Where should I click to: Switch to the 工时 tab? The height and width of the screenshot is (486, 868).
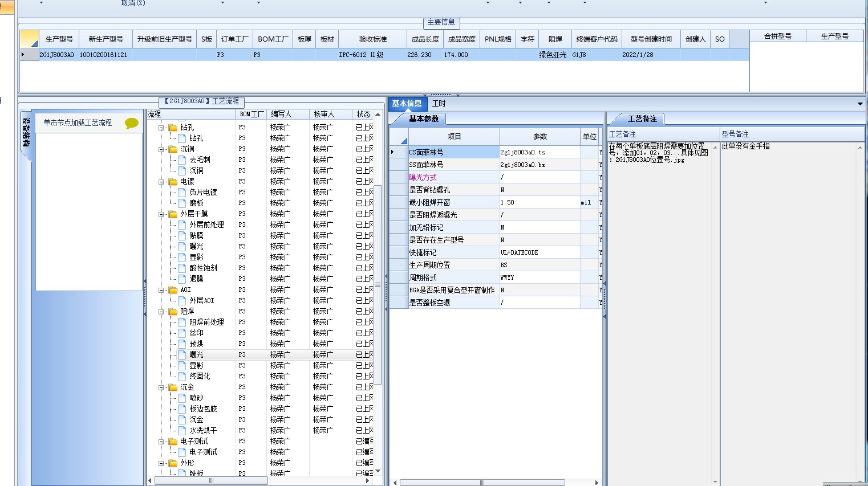(439, 104)
